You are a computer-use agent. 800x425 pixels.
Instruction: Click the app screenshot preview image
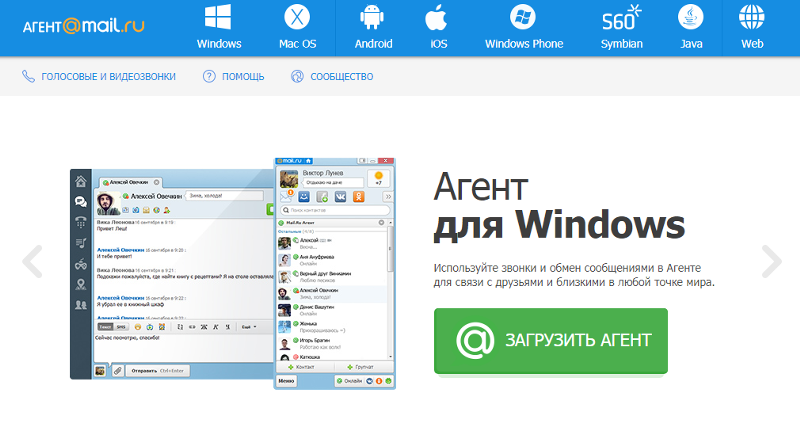click(x=232, y=272)
